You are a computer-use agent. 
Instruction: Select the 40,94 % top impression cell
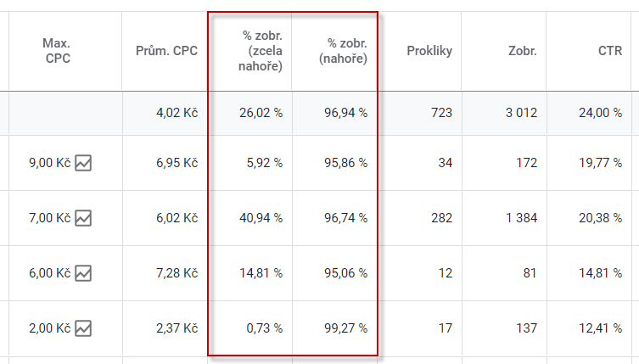click(x=261, y=218)
